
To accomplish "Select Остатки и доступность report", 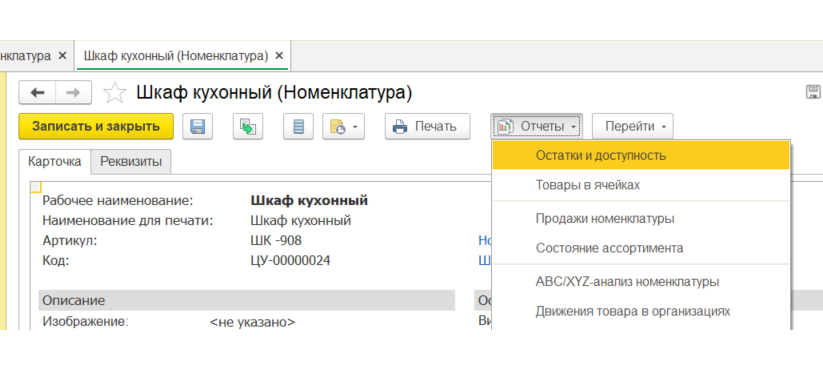I will coord(641,155).
